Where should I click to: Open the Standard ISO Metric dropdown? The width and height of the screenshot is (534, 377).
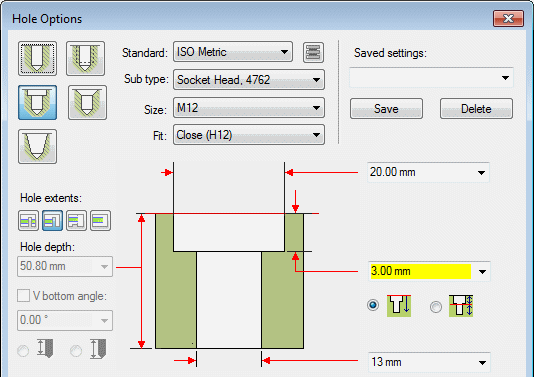tap(233, 52)
